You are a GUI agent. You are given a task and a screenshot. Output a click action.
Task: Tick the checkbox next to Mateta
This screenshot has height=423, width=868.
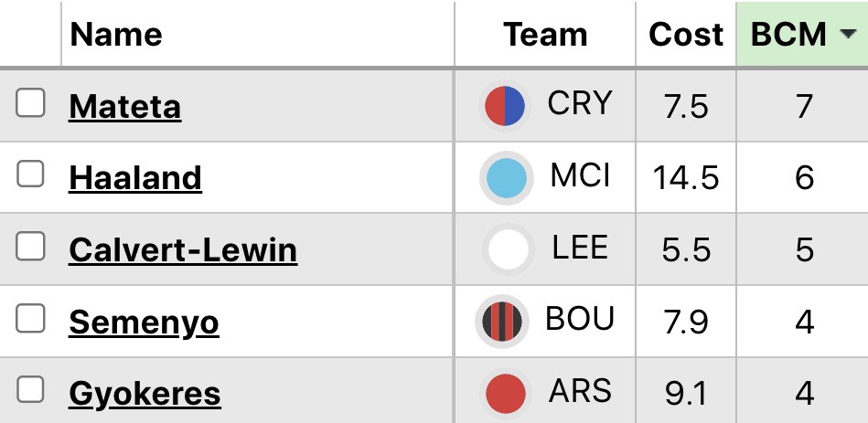[31, 105]
